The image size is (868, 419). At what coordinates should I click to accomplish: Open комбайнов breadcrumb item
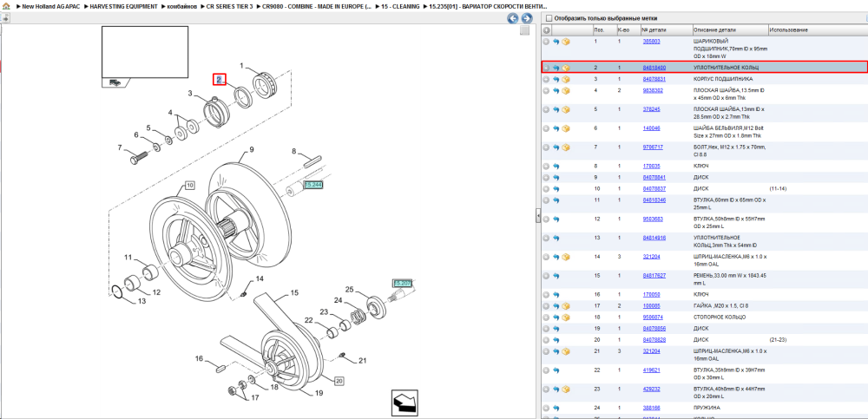tap(181, 6)
